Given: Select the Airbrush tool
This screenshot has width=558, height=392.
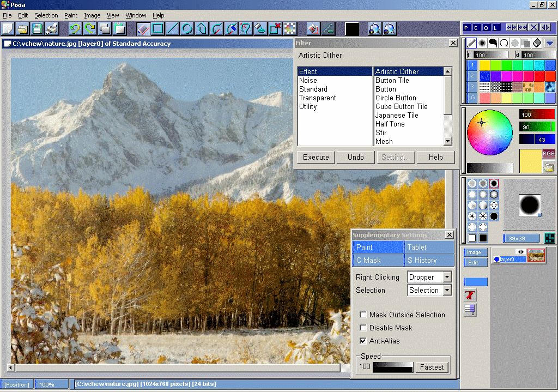Looking at the screenshot, I should 482,43.
